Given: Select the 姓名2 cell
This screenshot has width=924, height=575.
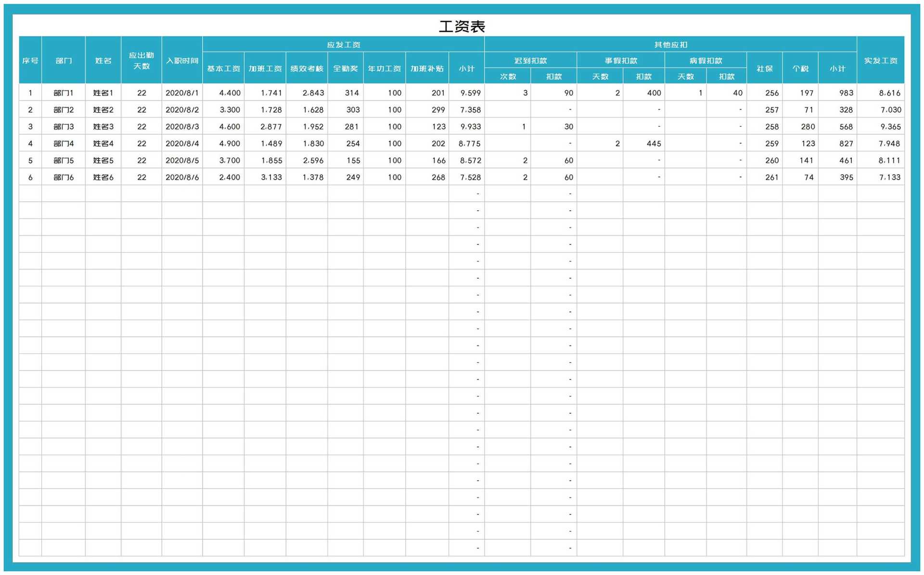Looking at the screenshot, I should [x=103, y=109].
